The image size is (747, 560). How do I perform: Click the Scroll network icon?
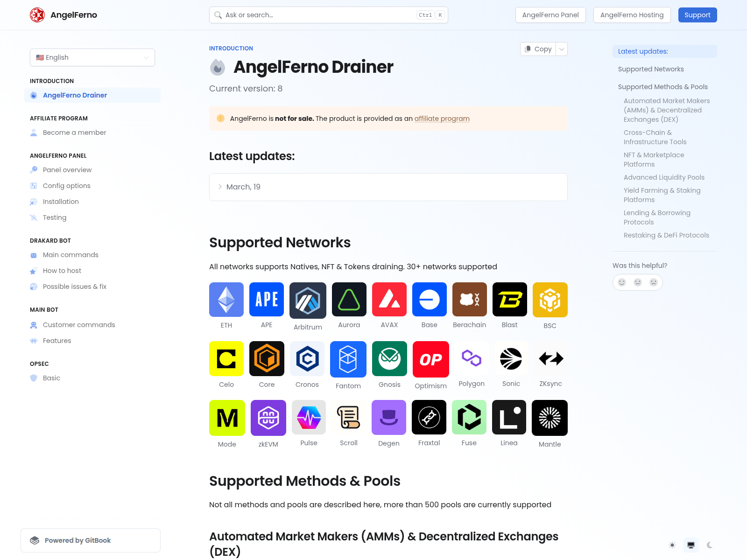point(349,417)
